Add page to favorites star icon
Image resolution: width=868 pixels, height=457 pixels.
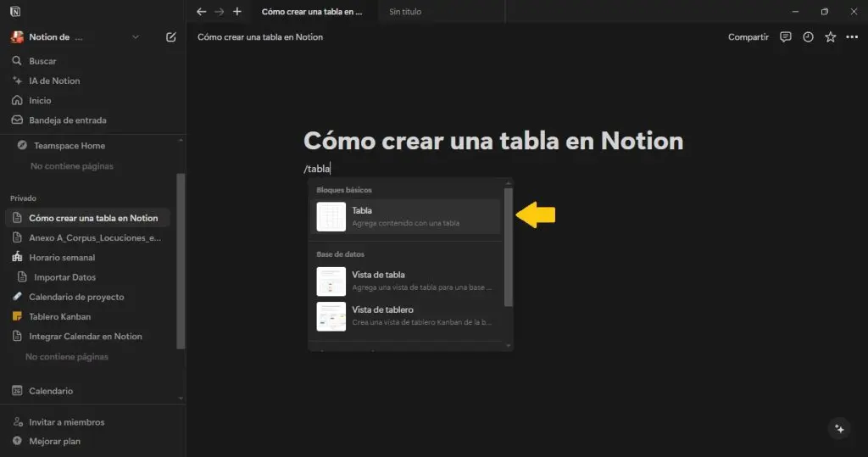831,37
